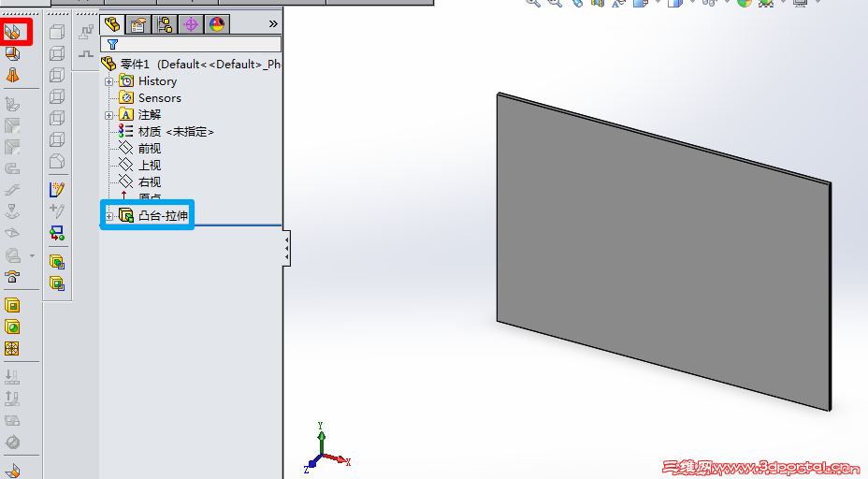Select the 零件1 root part node
The width and height of the screenshot is (868, 479).
pos(191,65)
